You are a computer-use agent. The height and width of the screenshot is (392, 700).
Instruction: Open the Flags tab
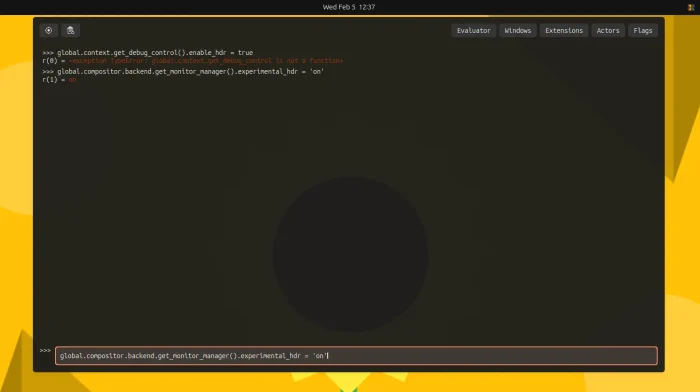(x=642, y=30)
